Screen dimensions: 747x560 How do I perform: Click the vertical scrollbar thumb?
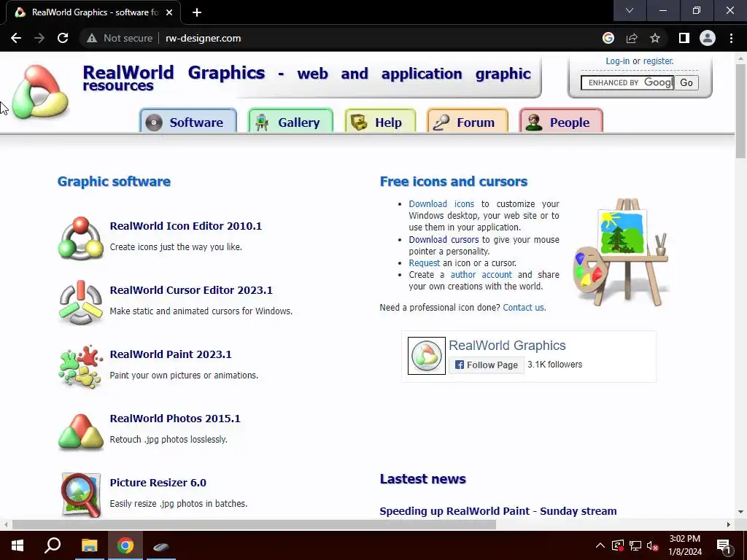click(740, 111)
